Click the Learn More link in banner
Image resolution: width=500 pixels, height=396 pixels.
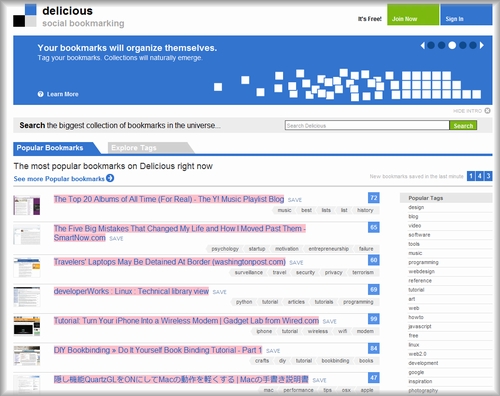[63, 94]
